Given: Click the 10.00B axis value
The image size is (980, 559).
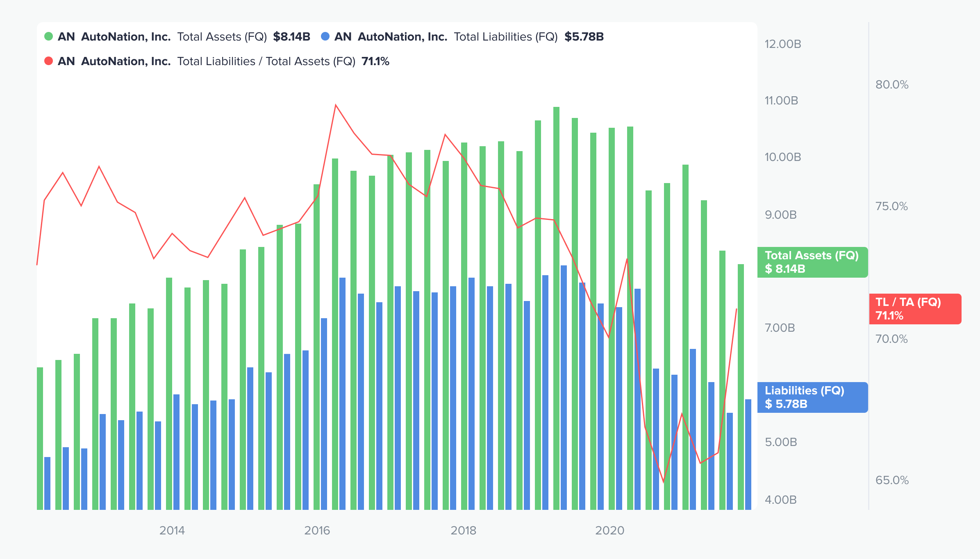Looking at the screenshot, I should coord(783,157).
